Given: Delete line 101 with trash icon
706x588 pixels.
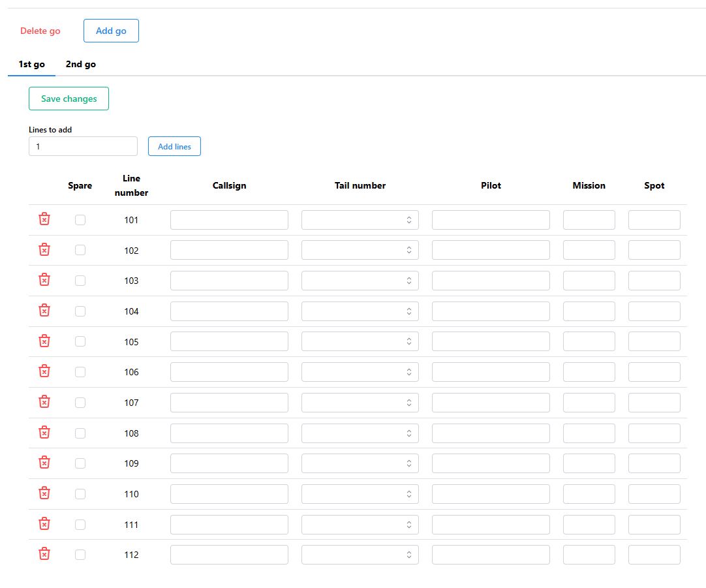Looking at the screenshot, I should [x=44, y=219].
